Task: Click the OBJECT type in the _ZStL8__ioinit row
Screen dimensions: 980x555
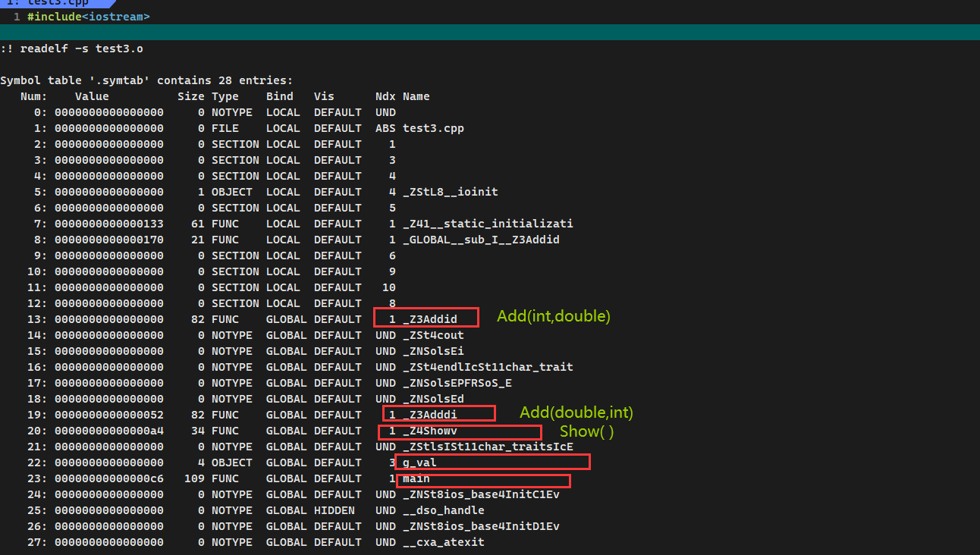Action: (x=232, y=192)
